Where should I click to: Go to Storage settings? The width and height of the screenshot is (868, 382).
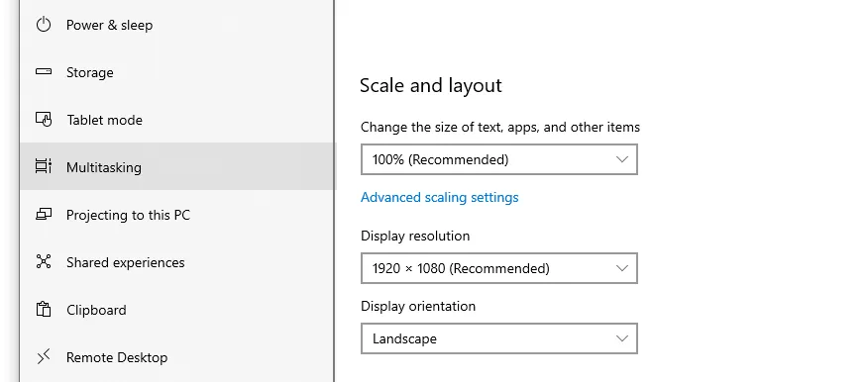tap(176, 72)
